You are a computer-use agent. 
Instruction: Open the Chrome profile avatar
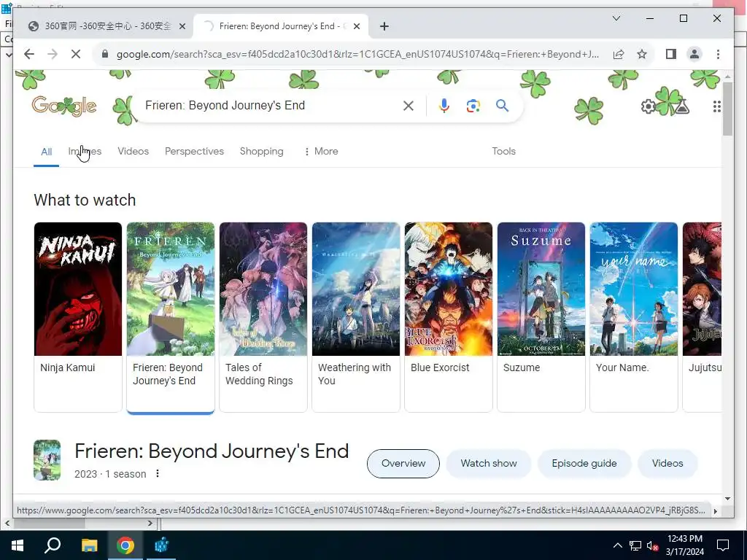tap(694, 54)
